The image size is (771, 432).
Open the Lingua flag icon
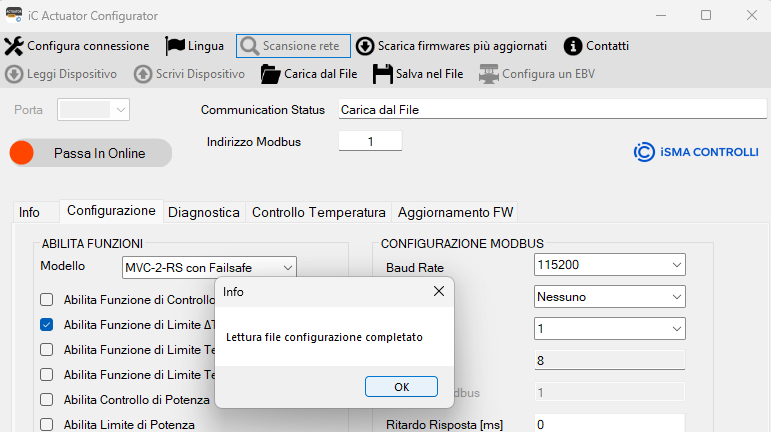point(175,46)
